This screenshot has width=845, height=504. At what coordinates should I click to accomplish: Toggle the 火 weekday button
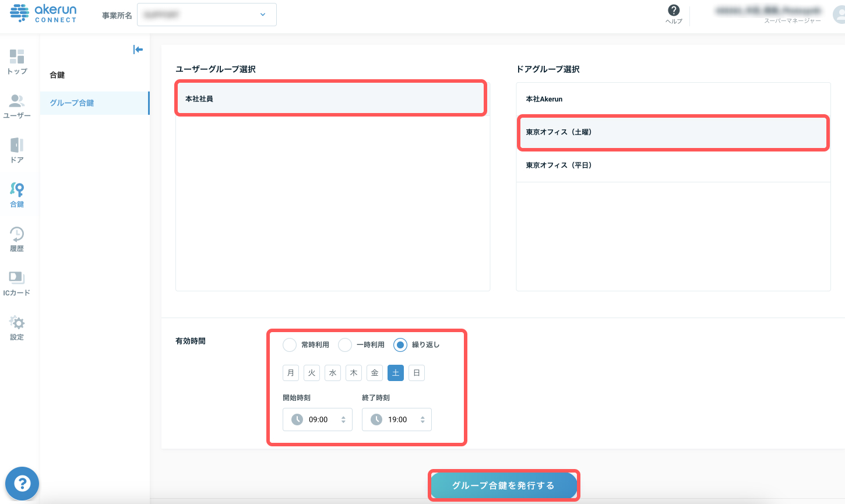coord(312,373)
